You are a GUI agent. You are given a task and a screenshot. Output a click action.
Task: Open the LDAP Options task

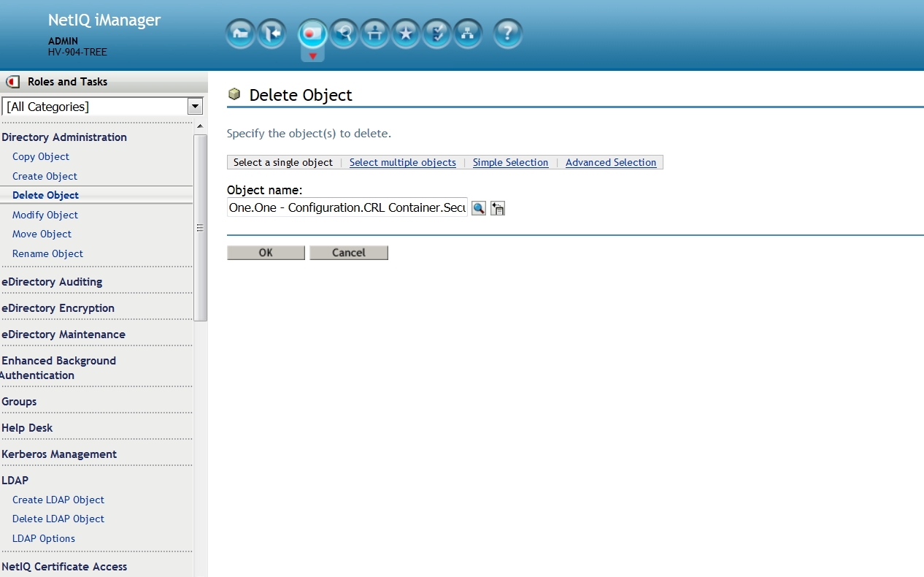point(44,538)
